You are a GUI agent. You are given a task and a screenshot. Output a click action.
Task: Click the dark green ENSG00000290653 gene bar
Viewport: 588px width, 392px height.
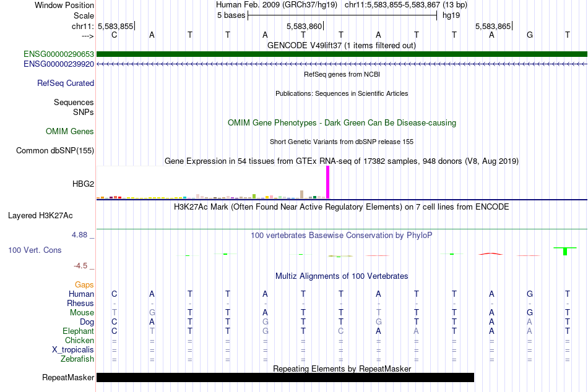pyautogui.click(x=342, y=54)
